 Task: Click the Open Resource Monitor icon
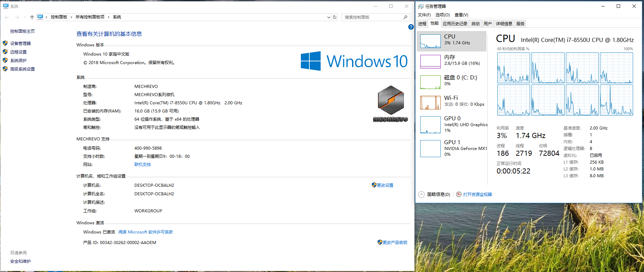pos(459,194)
